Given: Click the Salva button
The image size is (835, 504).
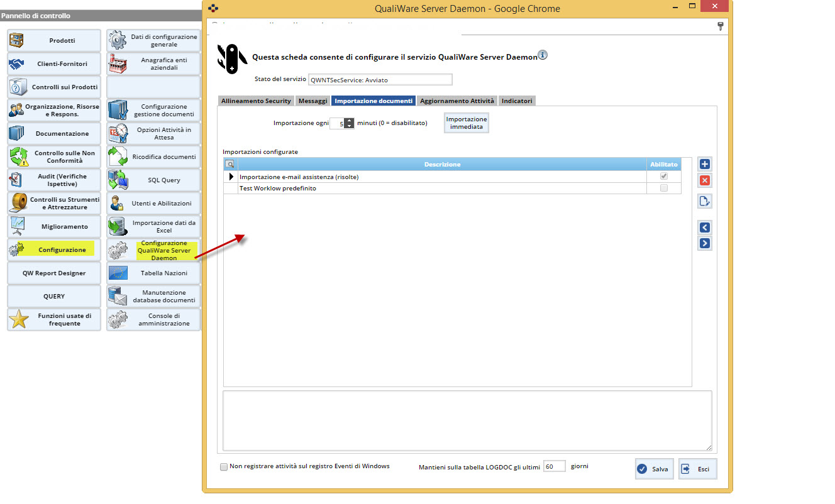Looking at the screenshot, I should [x=654, y=469].
